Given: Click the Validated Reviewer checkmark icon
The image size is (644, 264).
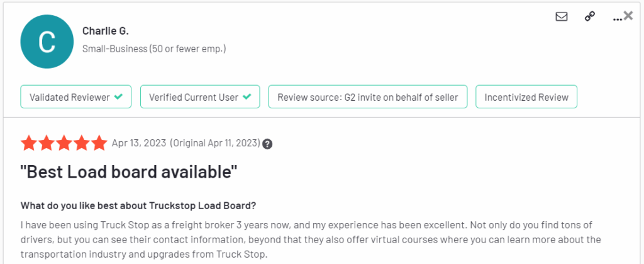Looking at the screenshot, I should coord(119,97).
